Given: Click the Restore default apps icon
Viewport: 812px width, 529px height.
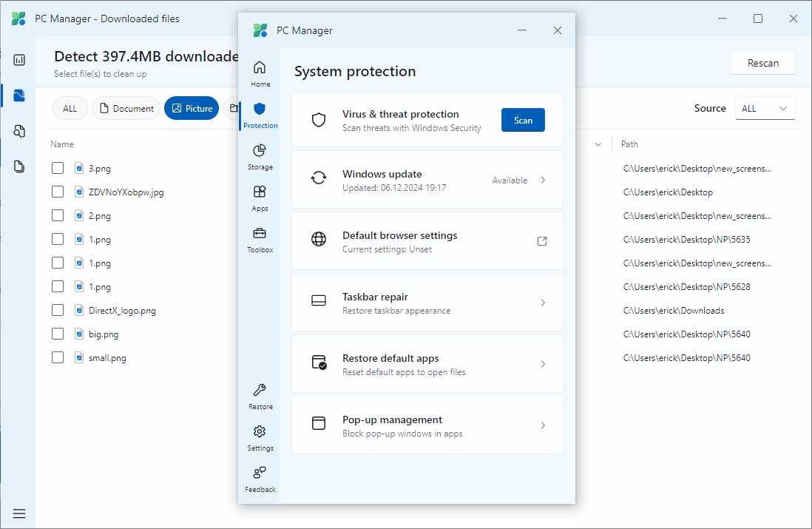Looking at the screenshot, I should coord(319,362).
